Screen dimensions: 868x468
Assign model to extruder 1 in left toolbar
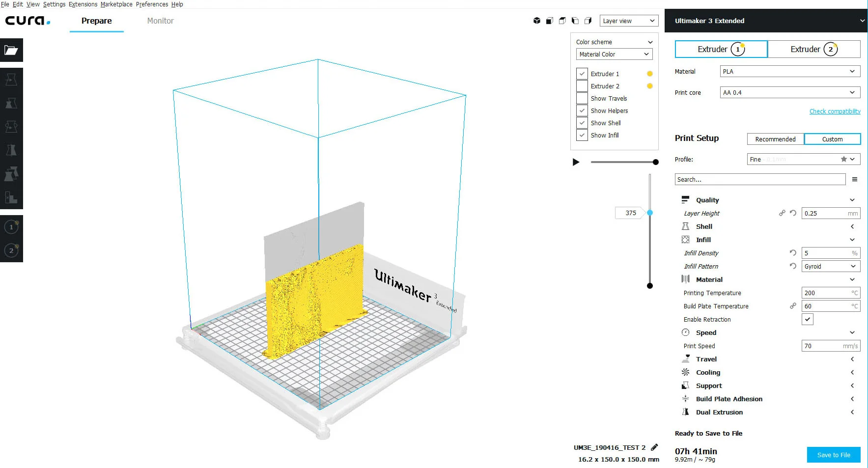11,227
